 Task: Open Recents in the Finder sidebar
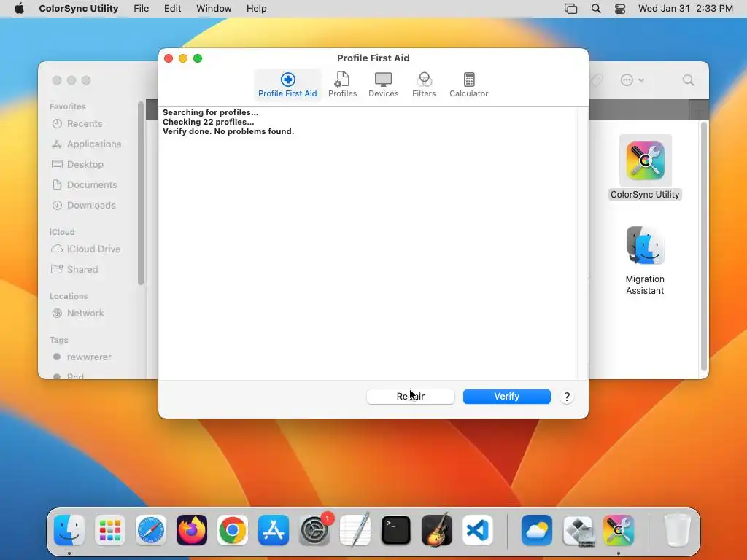click(85, 124)
